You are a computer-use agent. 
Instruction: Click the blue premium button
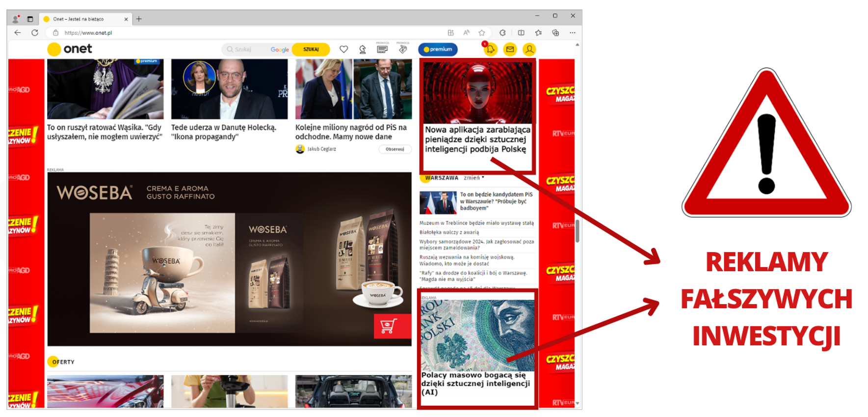tap(438, 50)
